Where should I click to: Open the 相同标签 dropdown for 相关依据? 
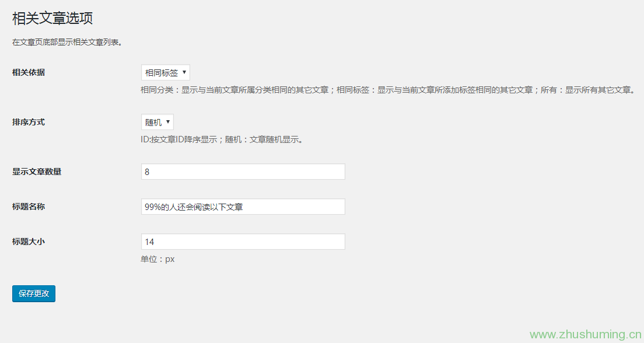tap(165, 72)
